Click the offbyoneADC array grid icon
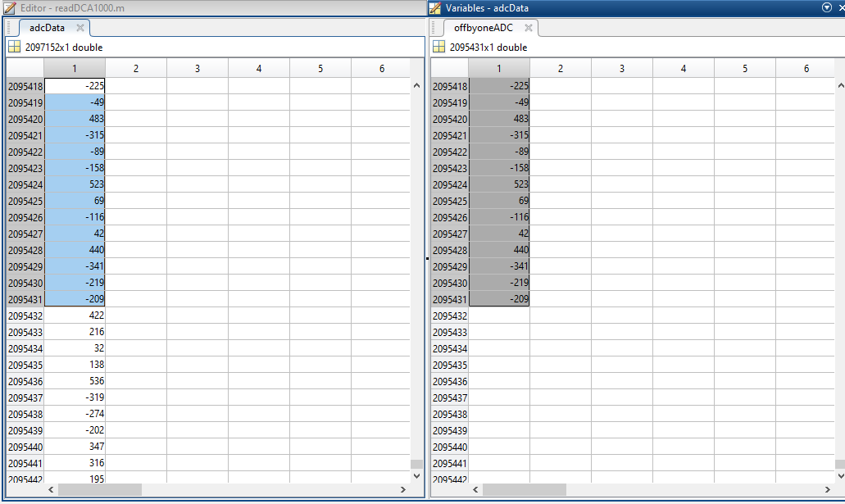845x504 pixels. [439, 47]
